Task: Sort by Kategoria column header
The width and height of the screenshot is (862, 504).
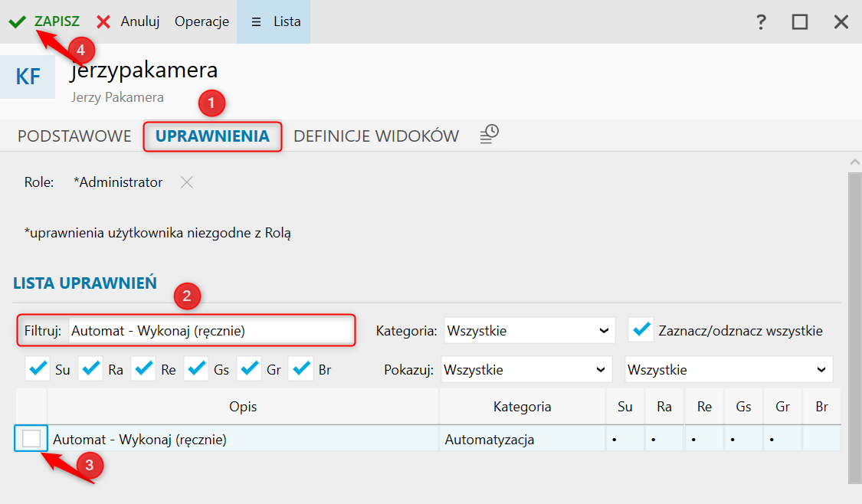Action: click(x=523, y=407)
